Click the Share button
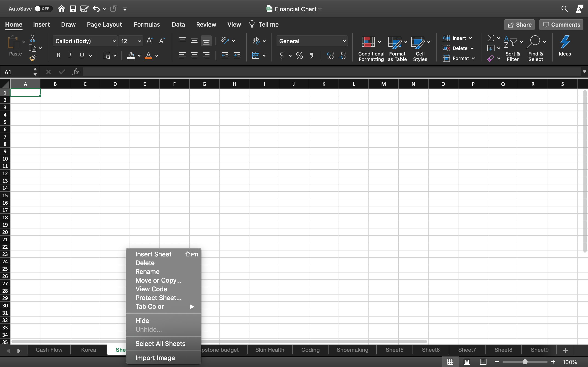Viewport: 588px width, 367px height. tap(519, 25)
